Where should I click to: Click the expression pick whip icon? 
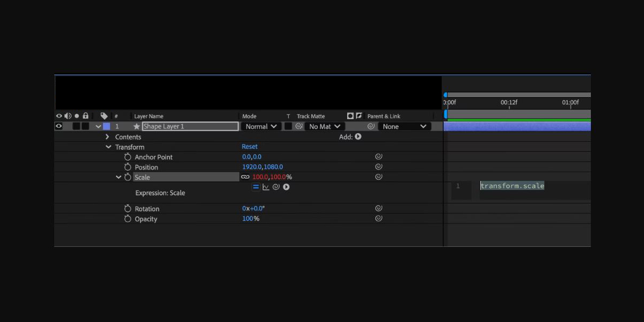tap(276, 187)
